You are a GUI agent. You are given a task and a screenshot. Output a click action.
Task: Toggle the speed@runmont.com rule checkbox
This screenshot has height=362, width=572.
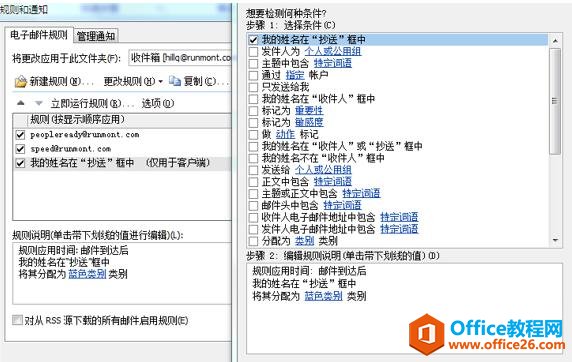pos(20,149)
